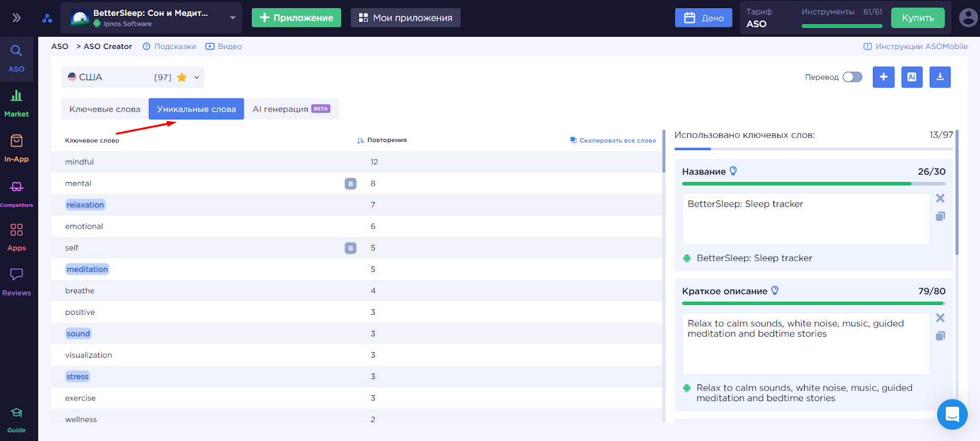Select the keyword 'visualization'
This screenshot has height=441, width=980.
point(89,355)
